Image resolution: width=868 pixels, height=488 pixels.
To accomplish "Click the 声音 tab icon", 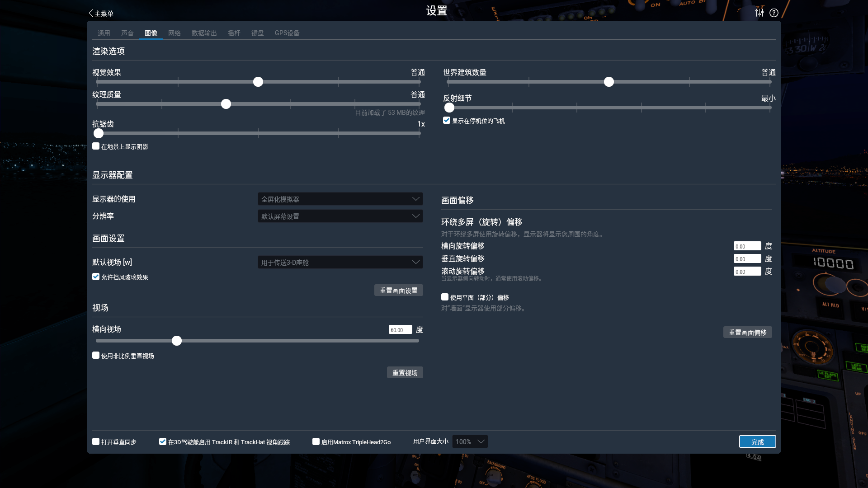I will (x=127, y=33).
